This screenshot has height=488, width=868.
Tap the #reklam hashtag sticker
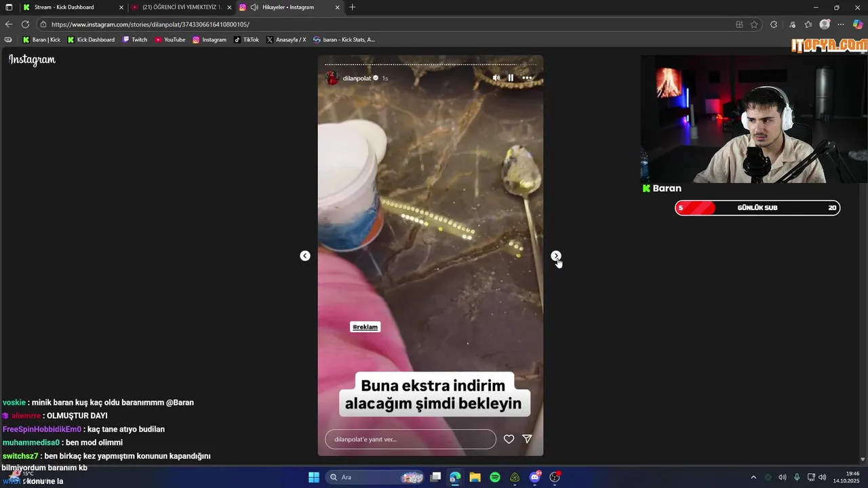pyautogui.click(x=365, y=327)
